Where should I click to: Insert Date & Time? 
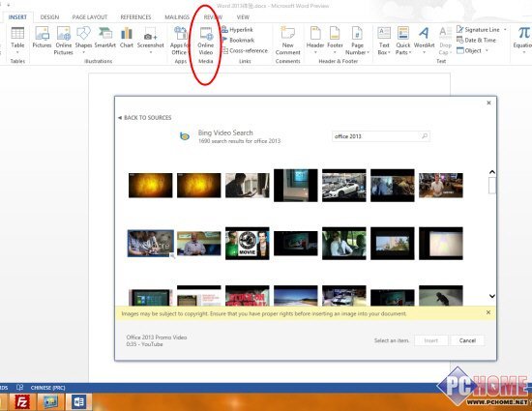476,40
